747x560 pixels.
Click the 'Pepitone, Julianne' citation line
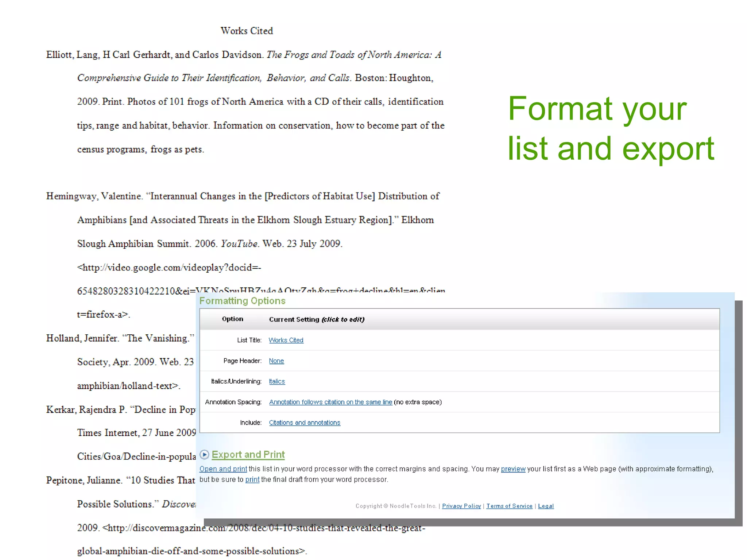120,480
